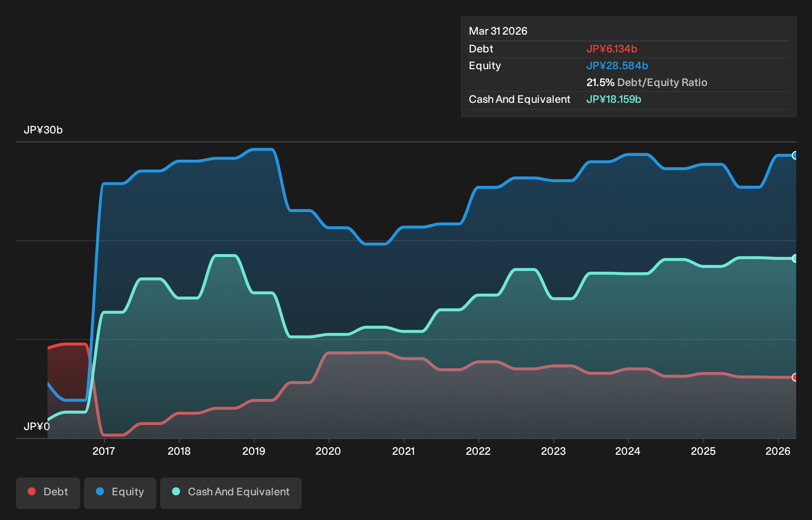Click the 2023 axis label
The image size is (812, 520).
pos(553,451)
